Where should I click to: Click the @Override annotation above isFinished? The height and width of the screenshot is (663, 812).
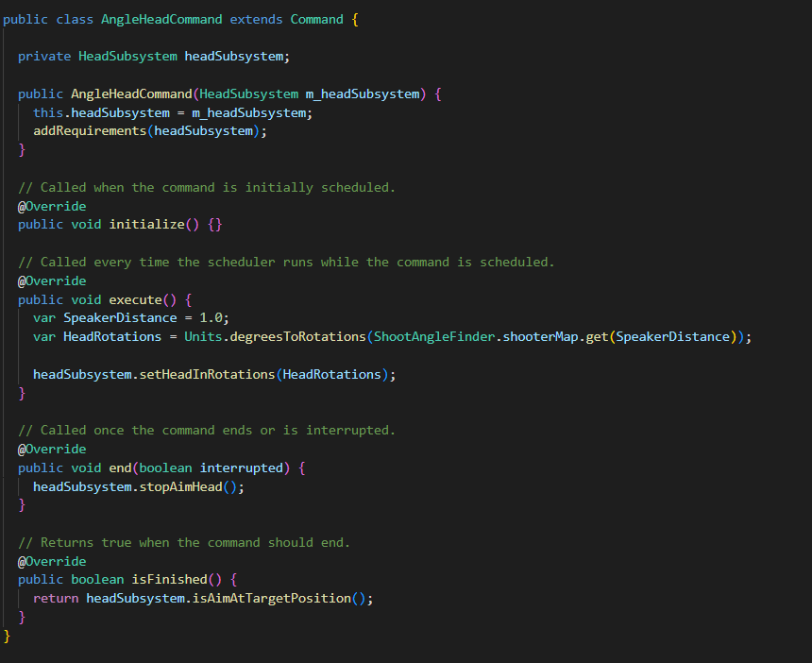(x=52, y=562)
